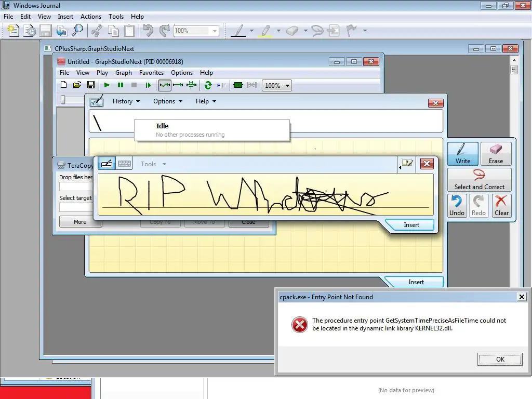
Task: Click the Stop square in GraphStudioNext toolbar
Action: point(134,85)
